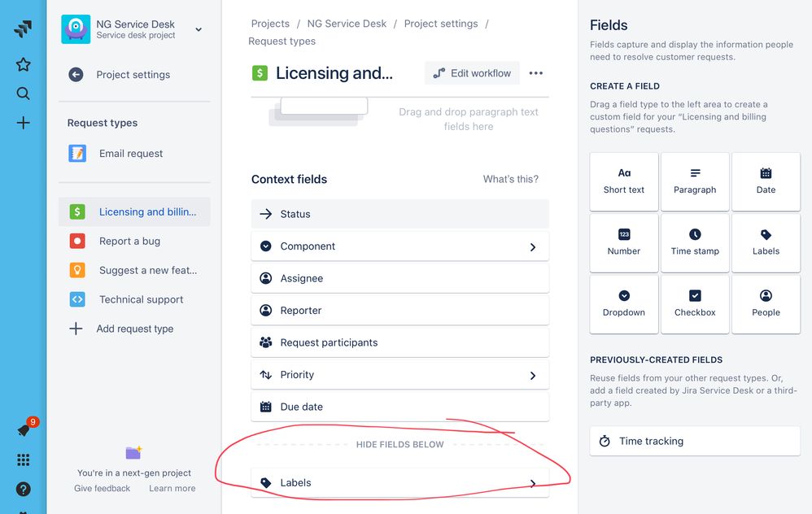Click the Due date calendar icon
The width and height of the screenshot is (812, 514).
[x=266, y=407]
